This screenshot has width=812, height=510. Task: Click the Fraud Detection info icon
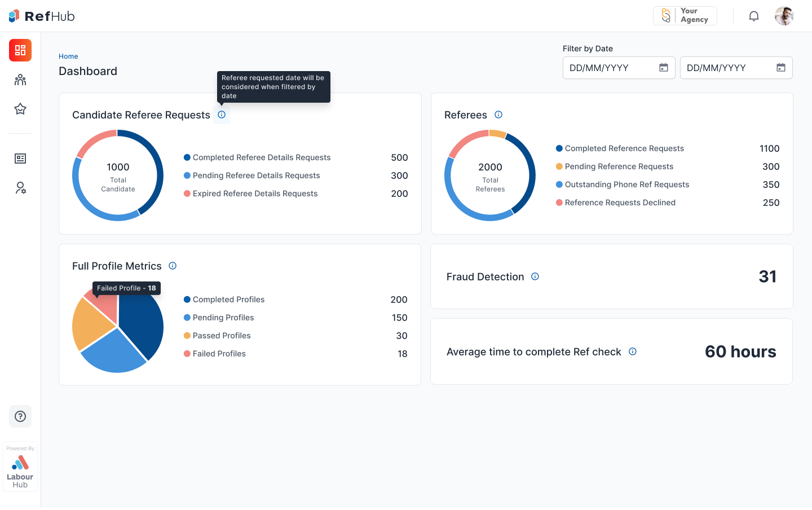pyautogui.click(x=535, y=276)
